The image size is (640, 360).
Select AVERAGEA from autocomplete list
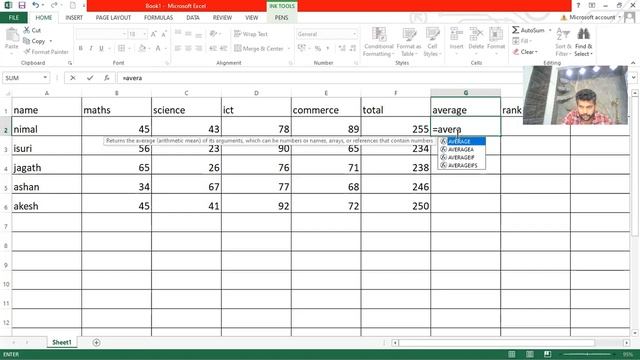[x=462, y=149]
